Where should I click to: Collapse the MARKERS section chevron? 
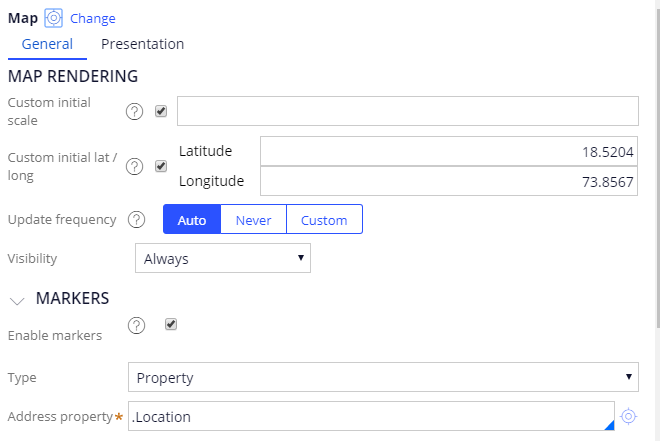pos(17,300)
